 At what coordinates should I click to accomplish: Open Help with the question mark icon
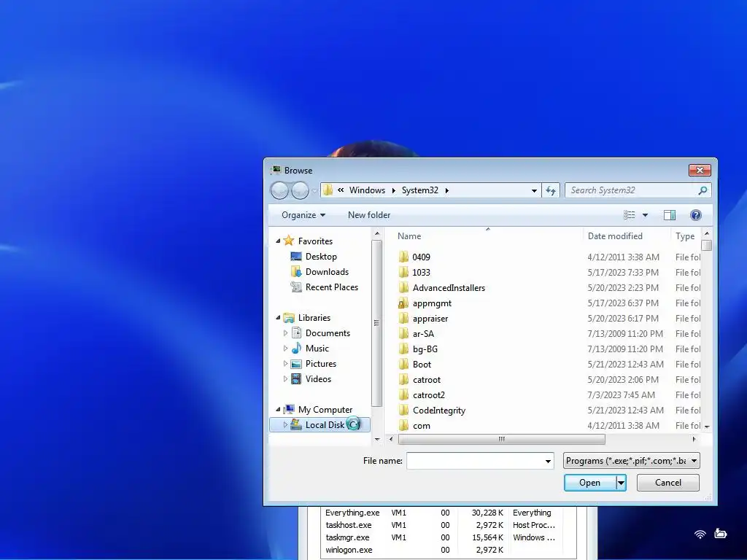[x=695, y=215]
